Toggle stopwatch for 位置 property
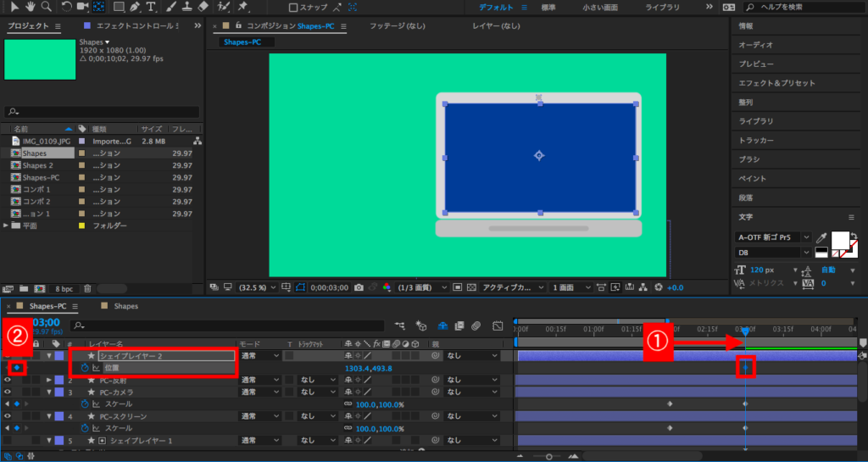Viewport: 868px width, 462px height. [x=85, y=369]
